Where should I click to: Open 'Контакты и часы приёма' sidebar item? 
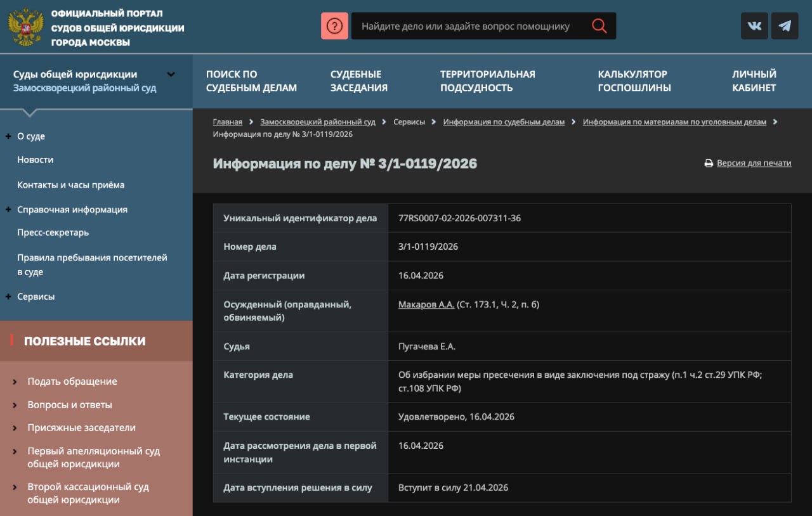[70, 185]
